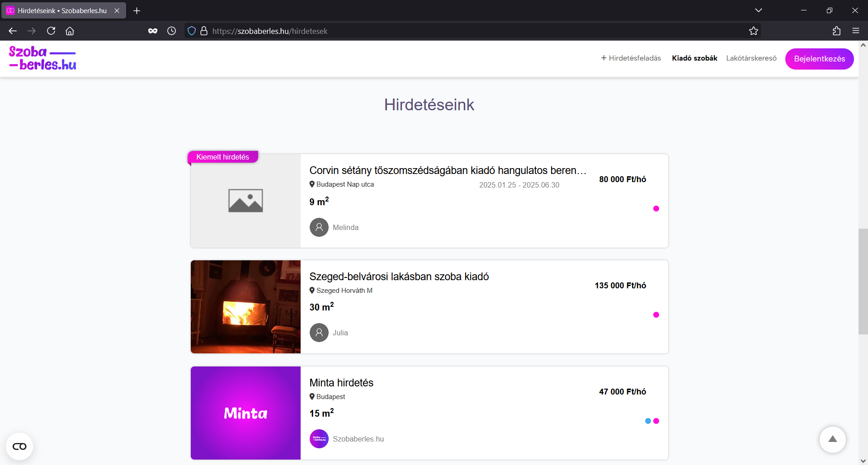Bookmark this page with star icon
Viewport: 868px width, 465px height.
point(753,31)
